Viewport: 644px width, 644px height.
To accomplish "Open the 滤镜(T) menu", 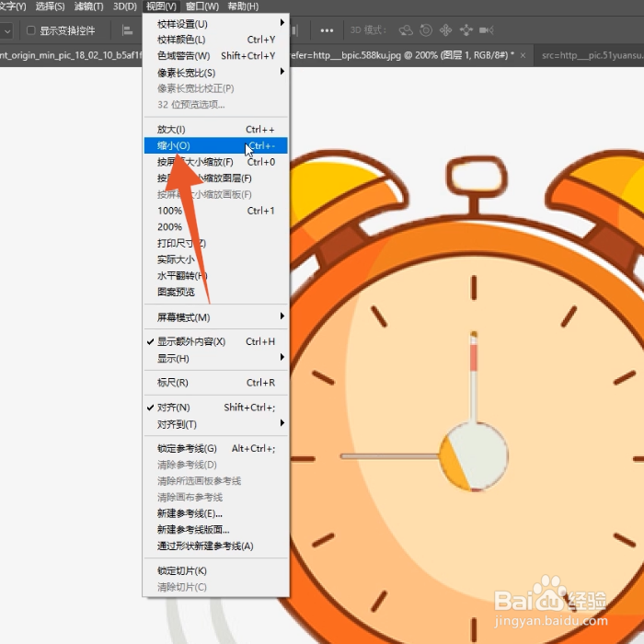I will 88,6.
